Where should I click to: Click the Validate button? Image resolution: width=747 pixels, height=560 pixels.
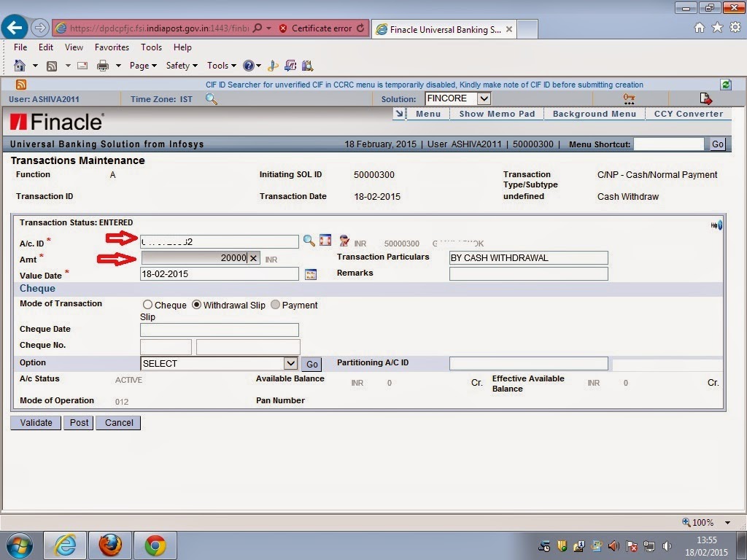pyautogui.click(x=36, y=423)
